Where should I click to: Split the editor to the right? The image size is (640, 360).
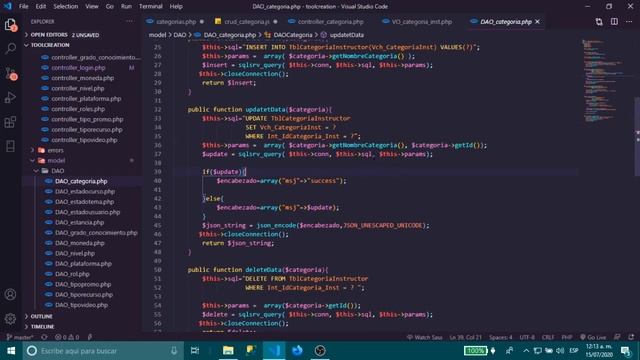(x=614, y=22)
